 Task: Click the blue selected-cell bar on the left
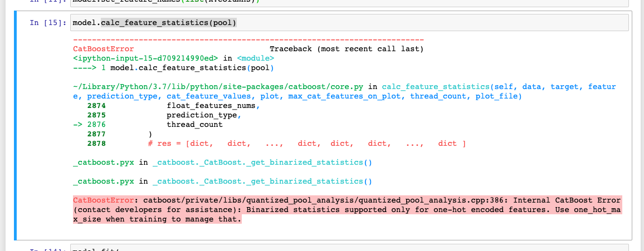click(x=16, y=126)
